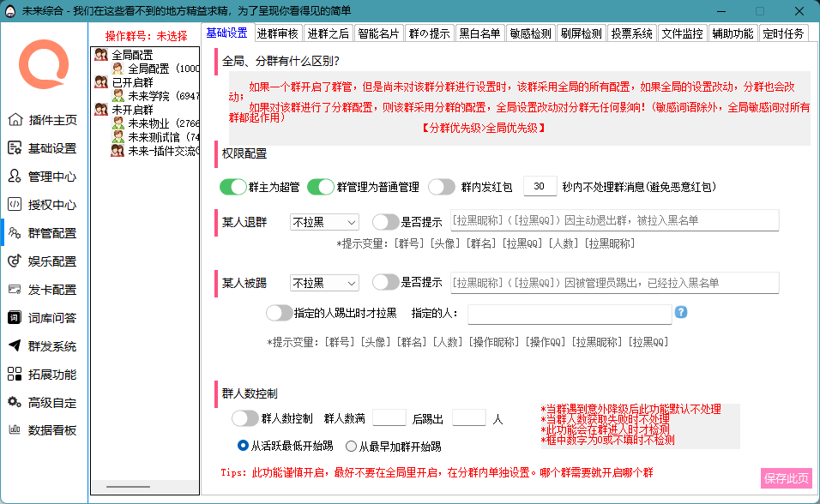Select the 从最早加群开始踢 radio option
Viewport: 820px width, 504px height.
tap(351, 447)
